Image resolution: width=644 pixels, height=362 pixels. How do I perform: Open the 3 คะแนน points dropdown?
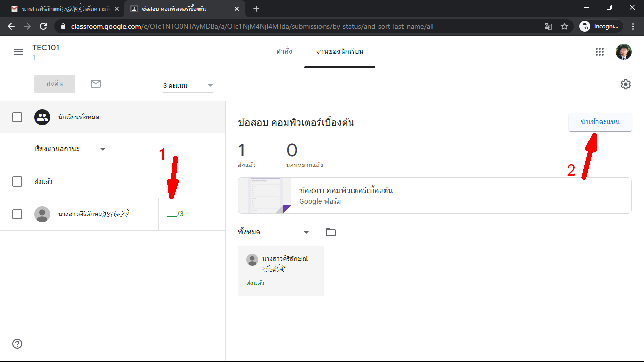coord(188,86)
